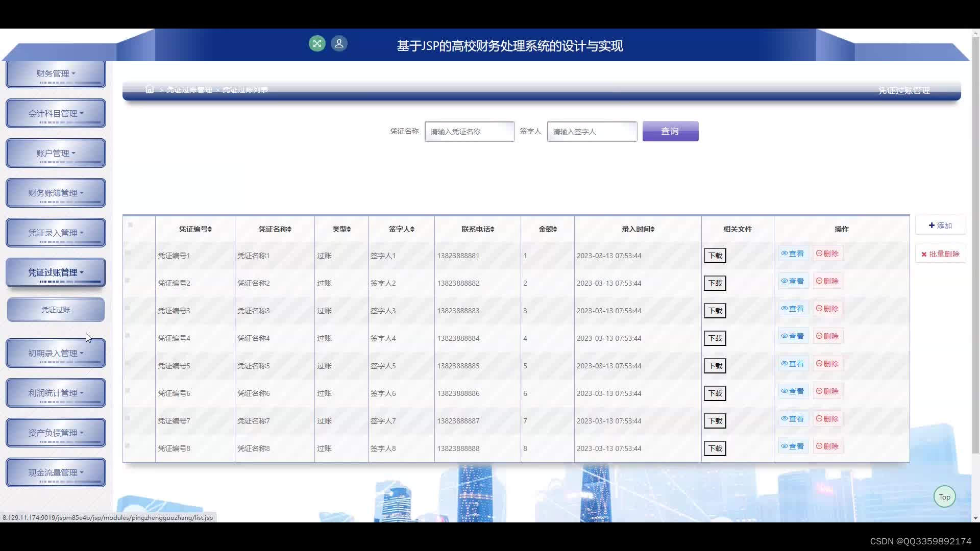Expand the 会计科目管理 sidebar menu

tap(56, 113)
